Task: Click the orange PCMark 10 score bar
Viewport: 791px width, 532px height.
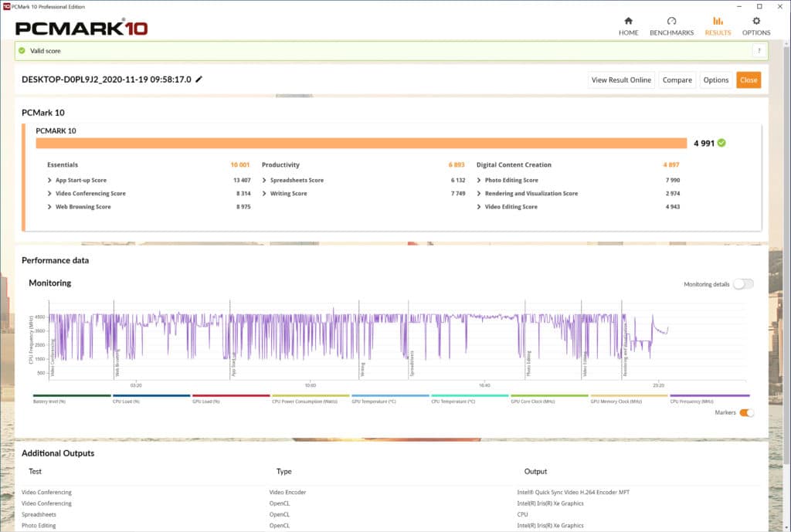Action: point(362,143)
